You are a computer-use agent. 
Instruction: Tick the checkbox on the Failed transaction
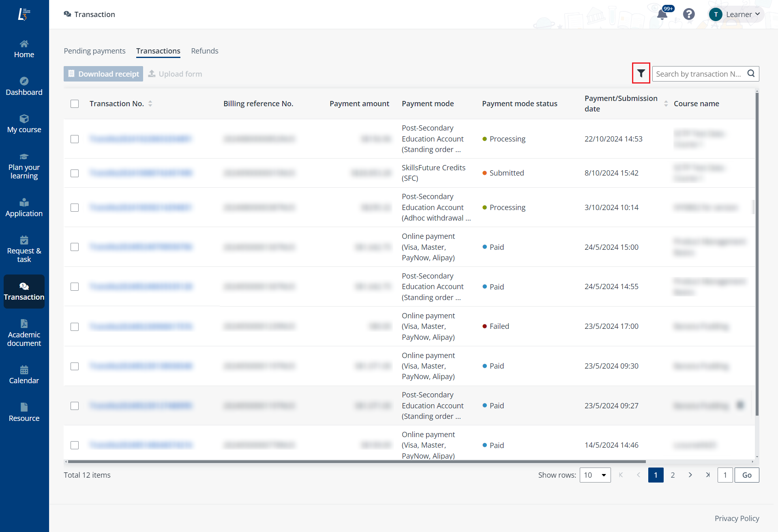point(75,326)
